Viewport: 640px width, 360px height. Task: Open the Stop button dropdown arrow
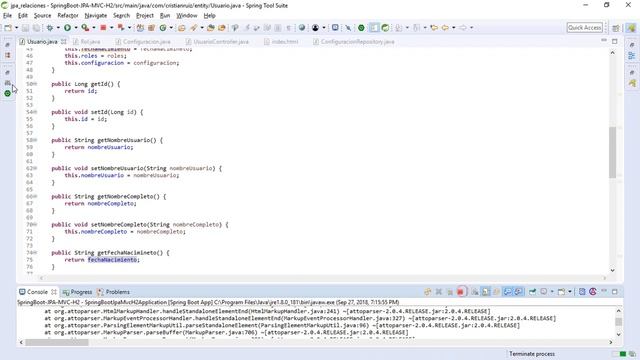click(x=111, y=28)
